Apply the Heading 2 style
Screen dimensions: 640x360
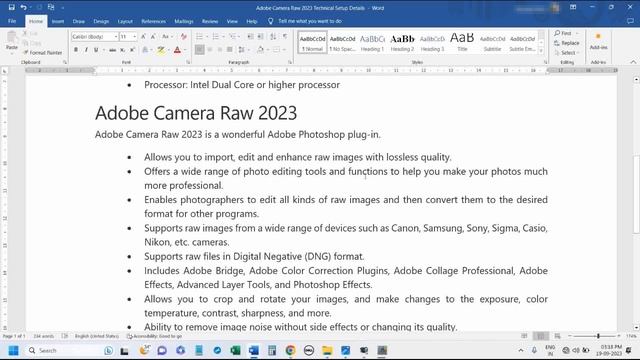[402, 42]
